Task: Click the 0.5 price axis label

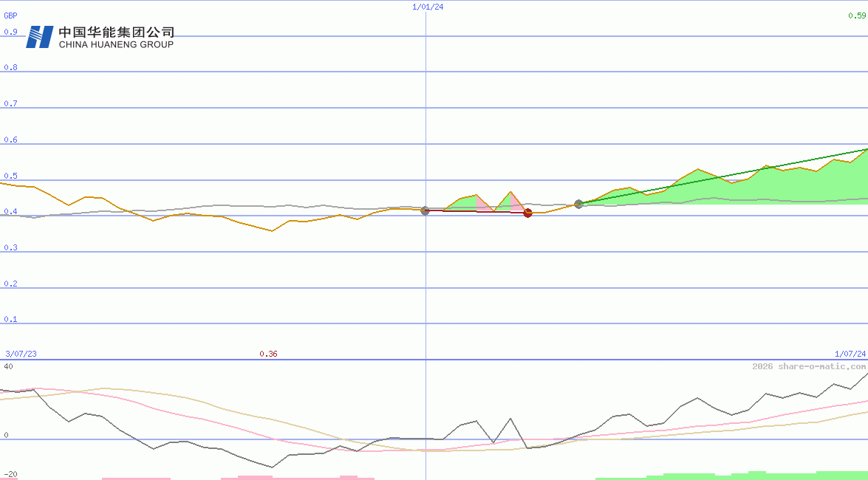Action: 10,176
